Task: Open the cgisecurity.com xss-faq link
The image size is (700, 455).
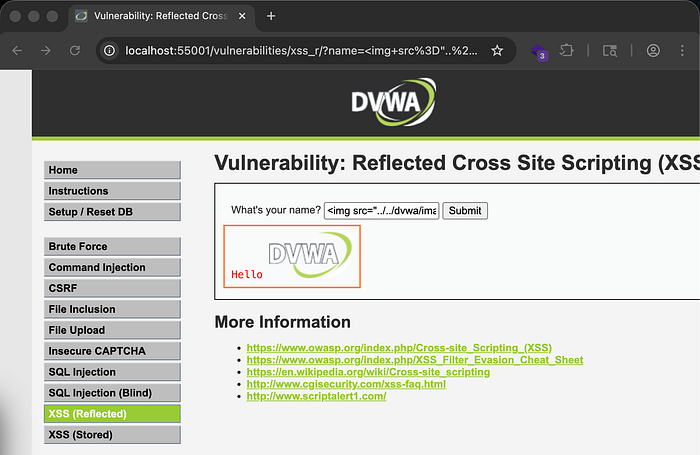Action: pyautogui.click(x=346, y=384)
